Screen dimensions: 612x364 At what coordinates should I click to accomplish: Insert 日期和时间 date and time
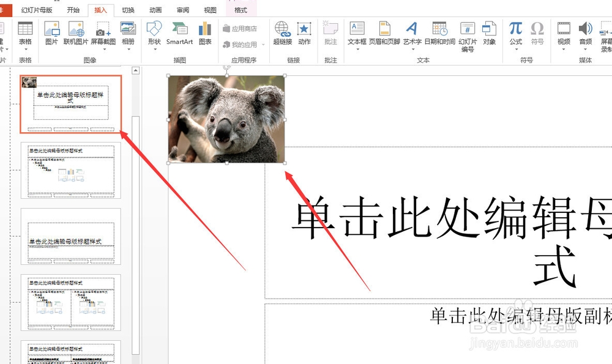[440, 33]
